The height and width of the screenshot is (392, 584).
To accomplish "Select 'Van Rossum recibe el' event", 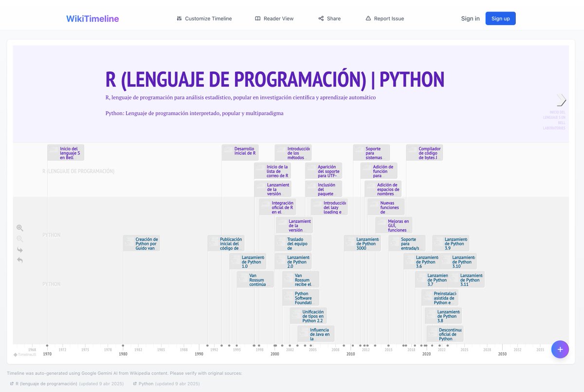I will tap(301, 279).
